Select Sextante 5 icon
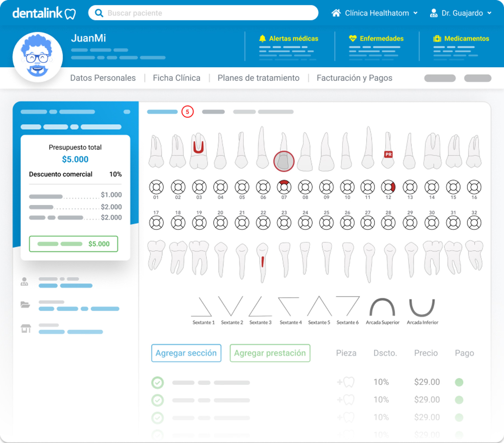The height and width of the screenshot is (443, 504). (319, 306)
